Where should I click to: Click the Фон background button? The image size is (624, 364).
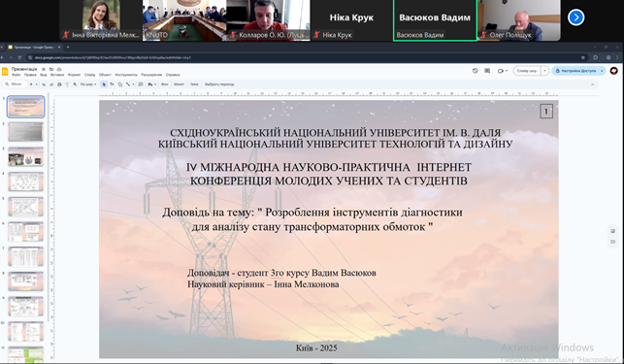coord(164,84)
